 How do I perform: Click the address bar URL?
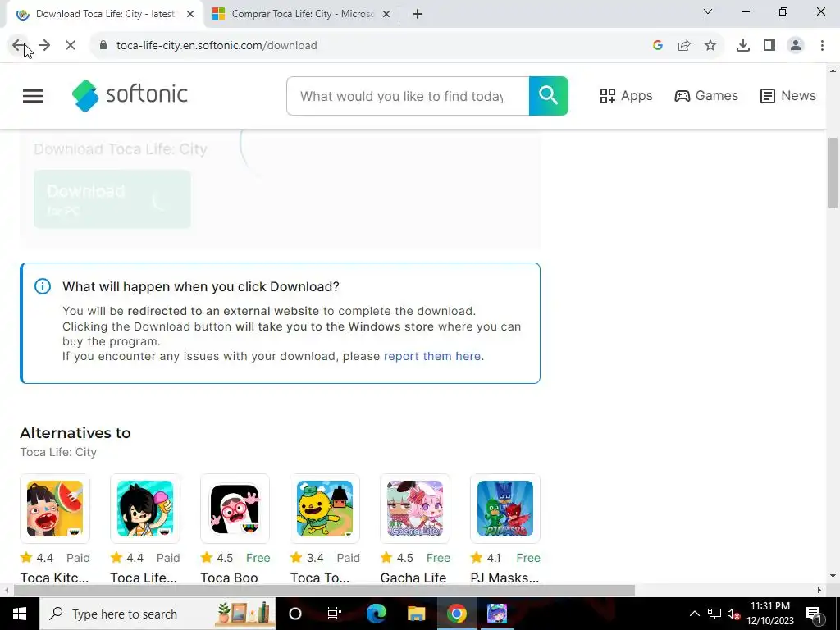pyautogui.click(x=217, y=46)
